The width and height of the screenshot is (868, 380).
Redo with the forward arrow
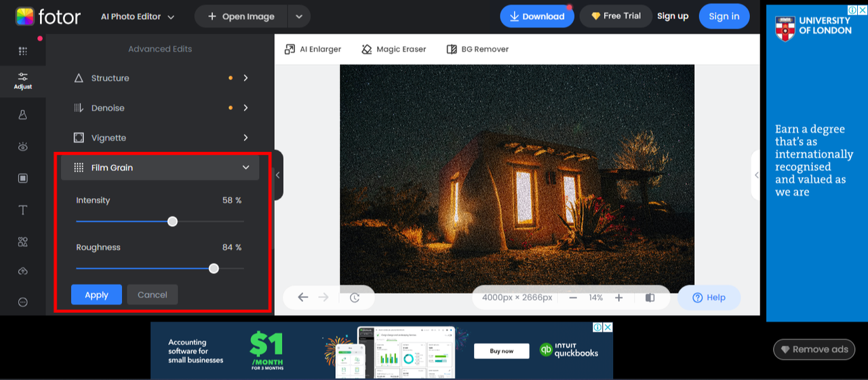(x=323, y=297)
